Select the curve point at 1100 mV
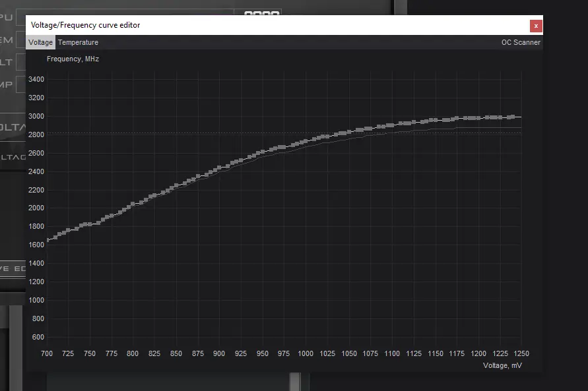 tap(392, 125)
